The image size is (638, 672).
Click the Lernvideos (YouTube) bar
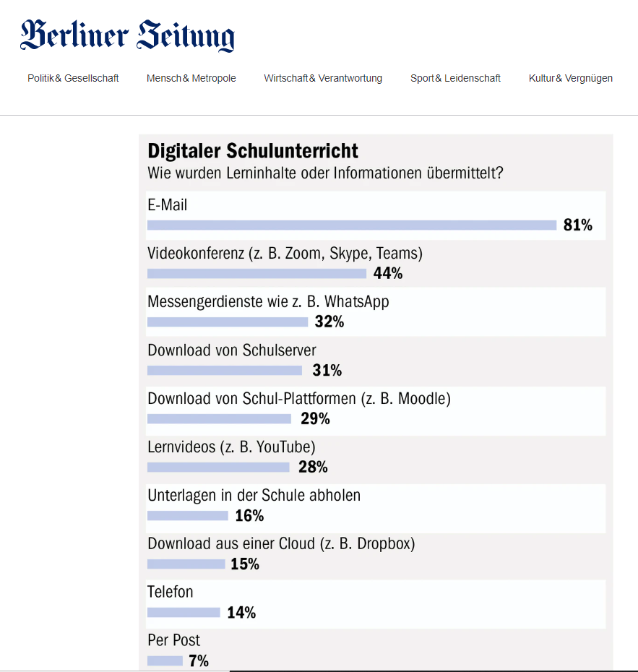point(218,468)
